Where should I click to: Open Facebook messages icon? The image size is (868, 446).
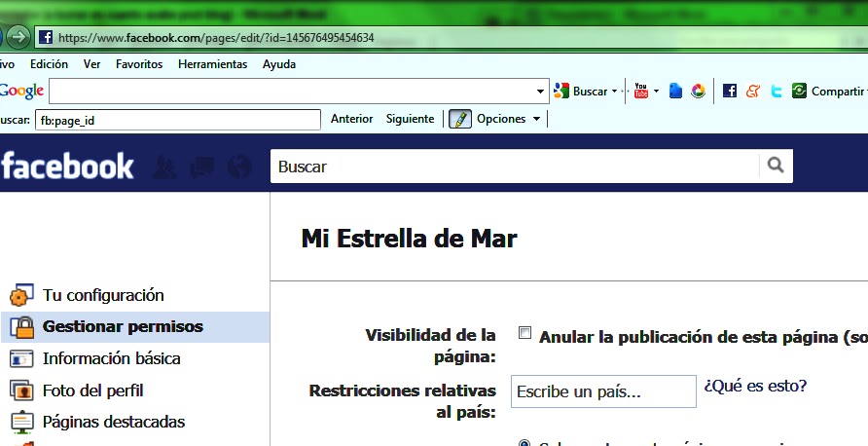tap(201, 167)
